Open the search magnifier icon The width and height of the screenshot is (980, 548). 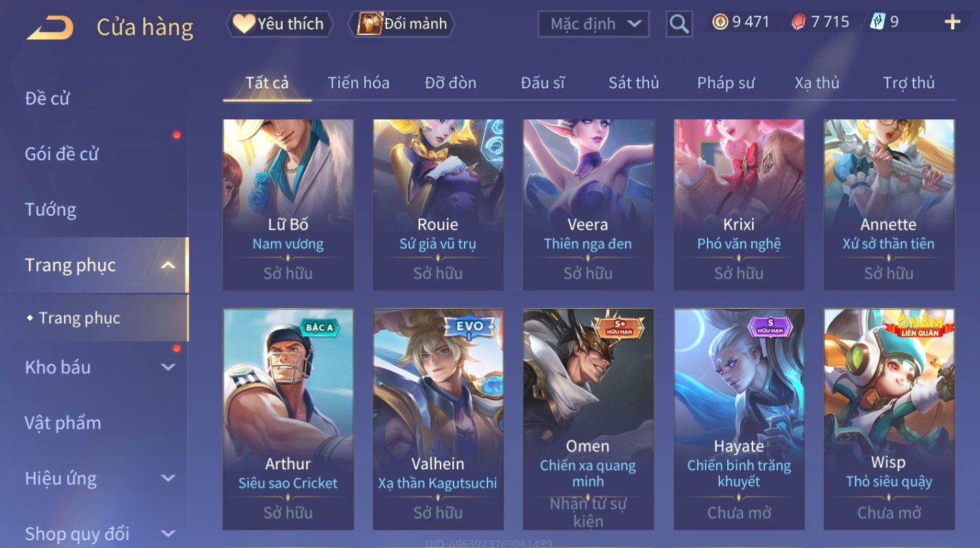click(x=679, y=24)
